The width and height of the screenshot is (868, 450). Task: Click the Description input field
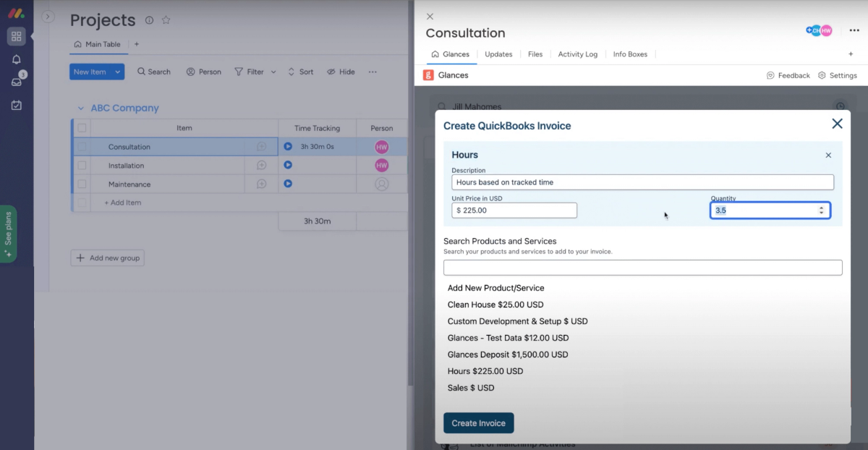[642, 182]
